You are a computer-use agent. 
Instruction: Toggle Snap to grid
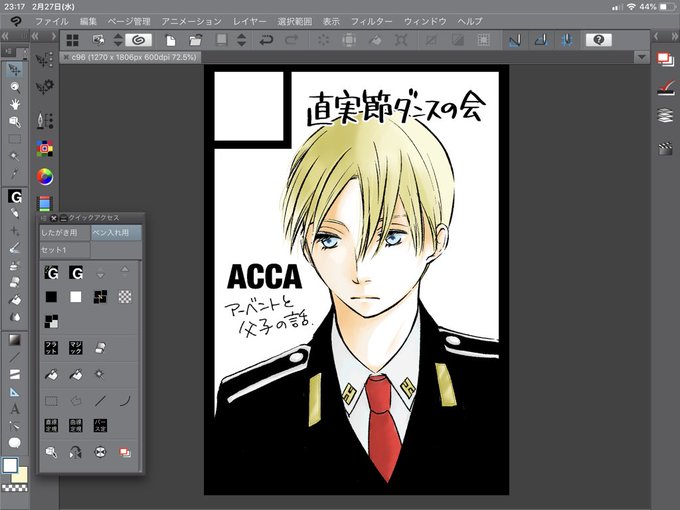tap(566, 40)
